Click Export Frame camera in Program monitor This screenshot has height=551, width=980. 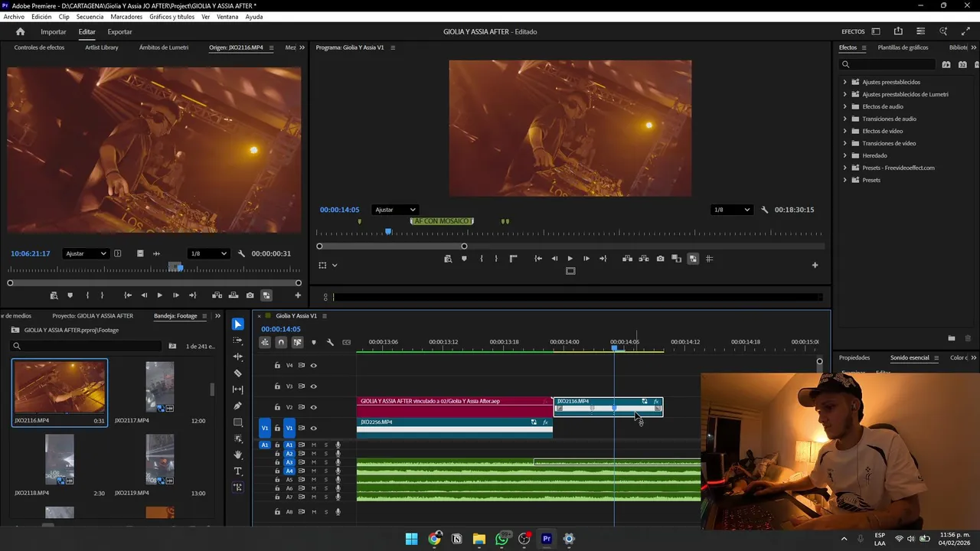660,259
